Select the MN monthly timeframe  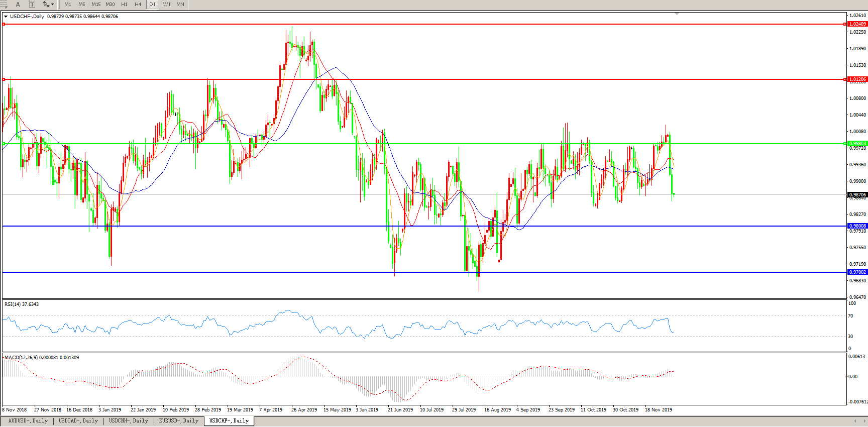tap(180, 5)
